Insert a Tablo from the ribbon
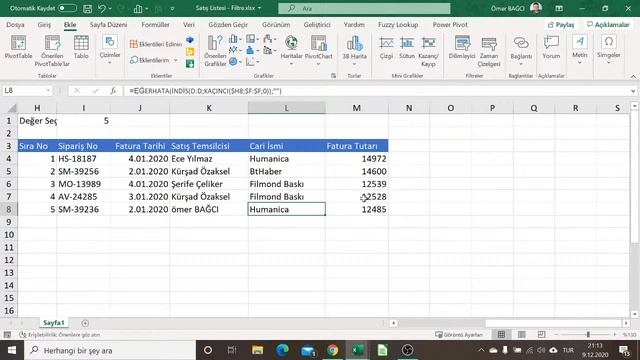 pyautogui.click(x=81, y=47)
